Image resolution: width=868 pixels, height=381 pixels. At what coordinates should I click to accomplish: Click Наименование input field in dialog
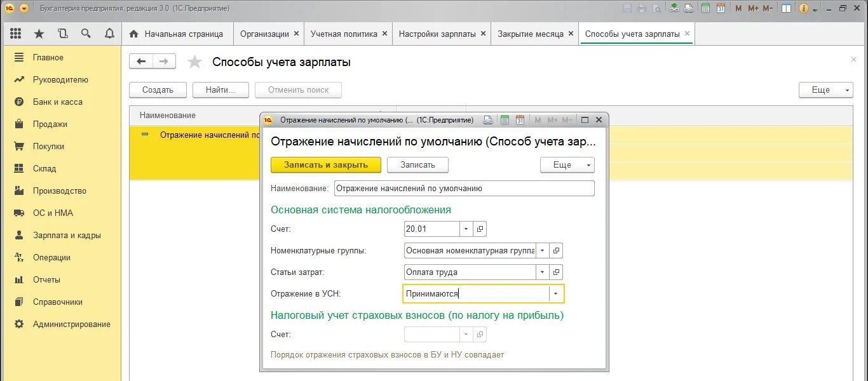(465, 188)
